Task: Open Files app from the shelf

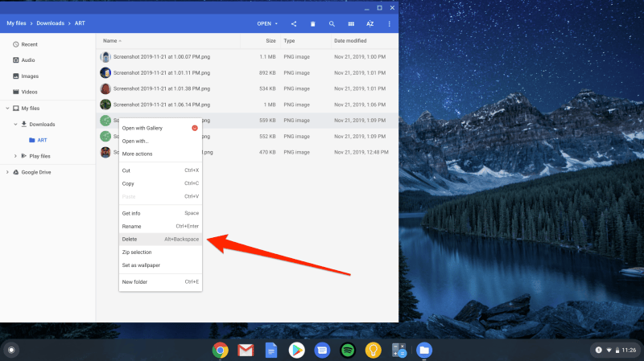Action: [x=424, y=351]
